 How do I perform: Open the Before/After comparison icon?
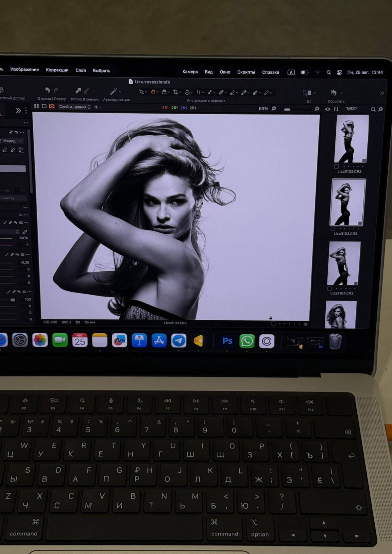[307, 93]
